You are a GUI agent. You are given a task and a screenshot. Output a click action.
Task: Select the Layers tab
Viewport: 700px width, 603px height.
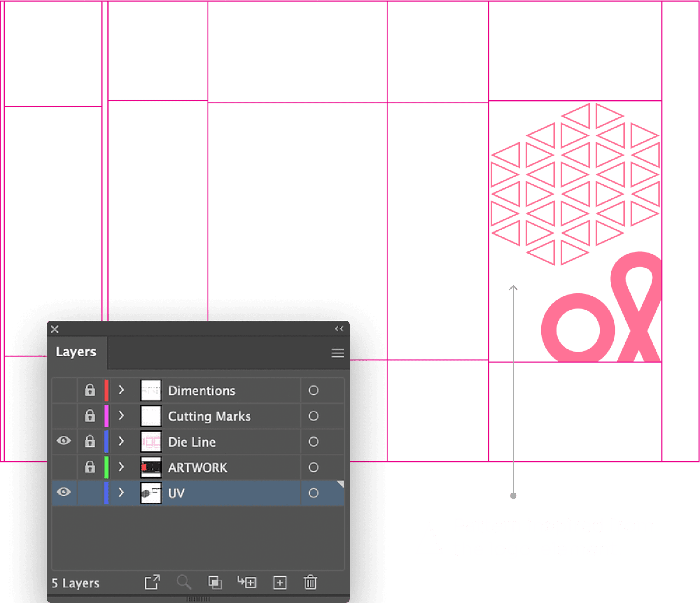(76, 352)
